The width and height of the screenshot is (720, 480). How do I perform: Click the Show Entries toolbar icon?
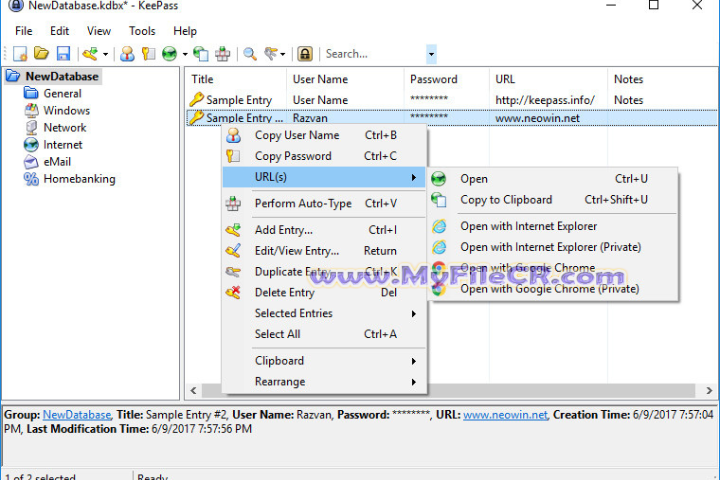tap(270, 54)
